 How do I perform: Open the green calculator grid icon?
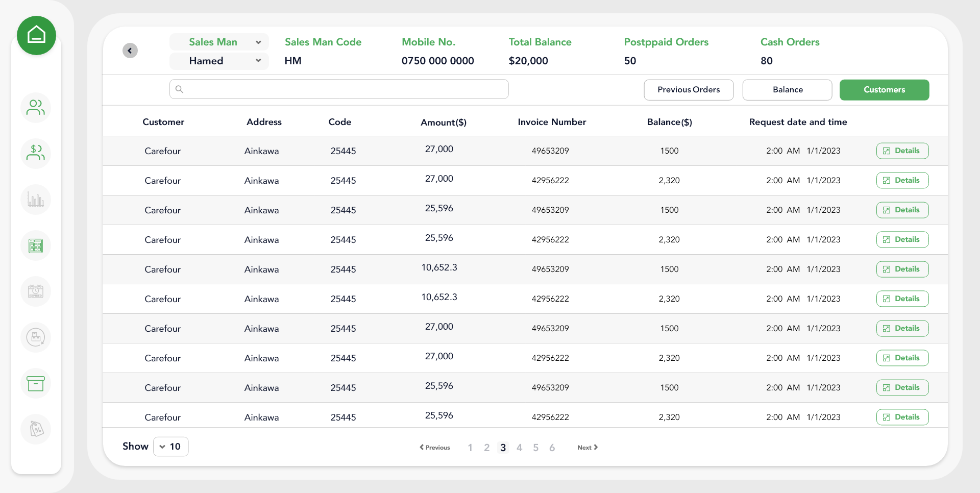coord(36,245)
